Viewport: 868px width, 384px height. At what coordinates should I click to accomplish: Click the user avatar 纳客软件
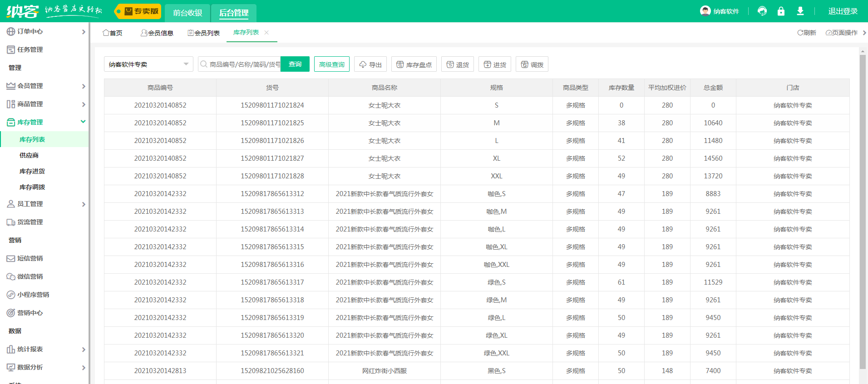720,11
